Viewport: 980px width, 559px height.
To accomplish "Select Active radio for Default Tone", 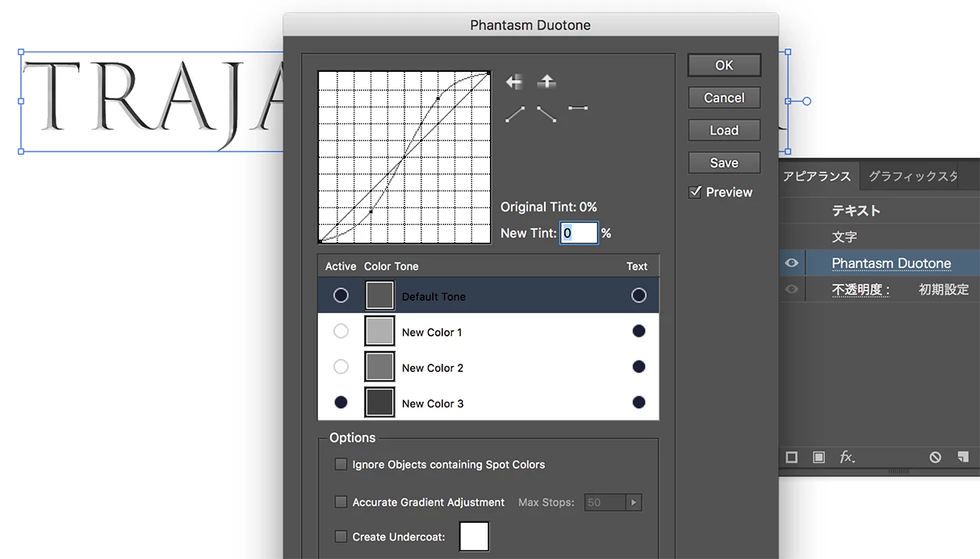I will coord(341,295).
